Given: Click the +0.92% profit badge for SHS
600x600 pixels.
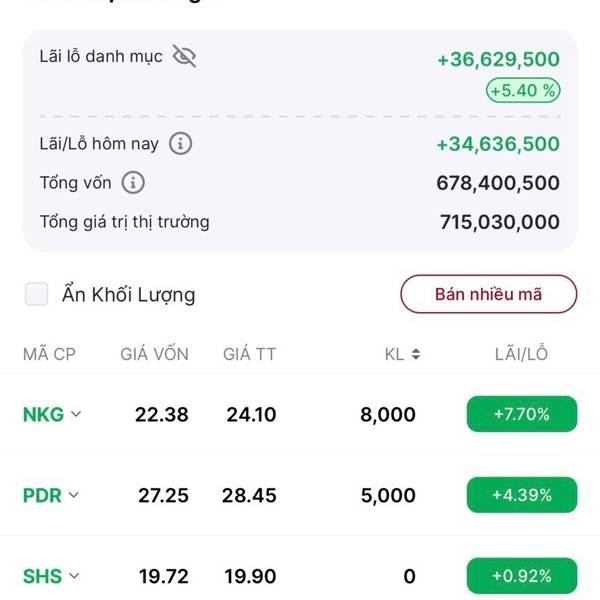Looking at the screenshot, I should click(x=521, y=576).
